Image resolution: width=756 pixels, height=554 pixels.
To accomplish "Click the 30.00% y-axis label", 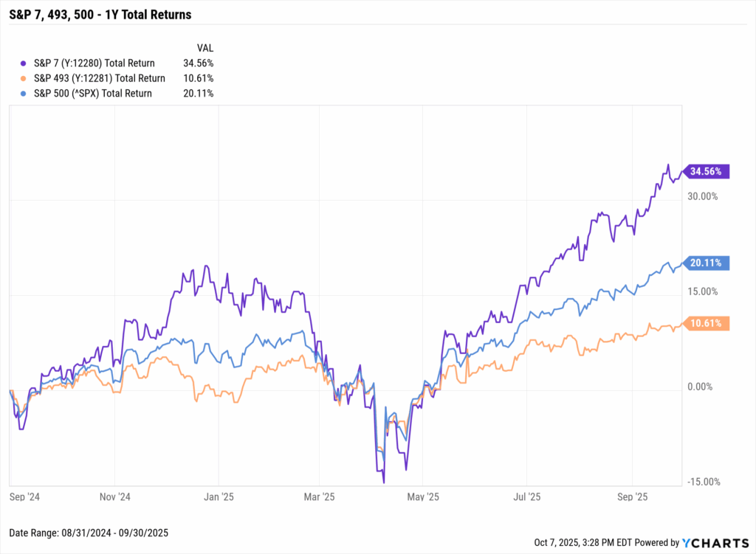I will (701, 196).
